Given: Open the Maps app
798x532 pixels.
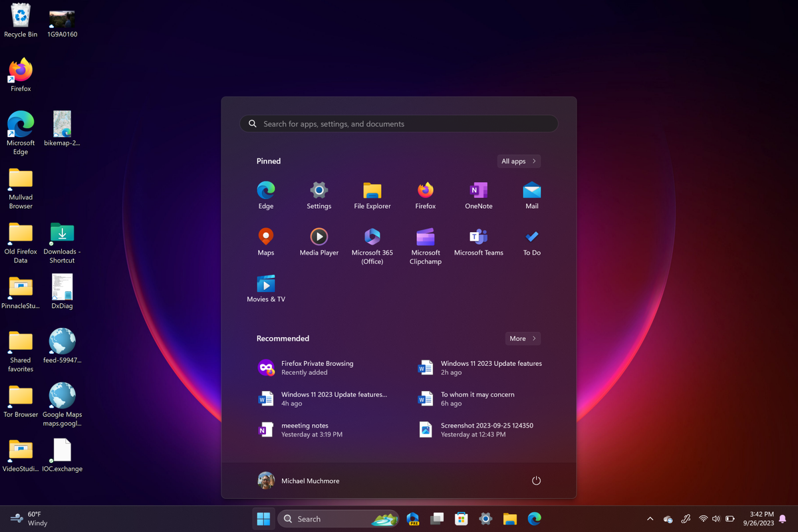Looking at the screenshot, I should pyautogui.click(x=266, y=242).
